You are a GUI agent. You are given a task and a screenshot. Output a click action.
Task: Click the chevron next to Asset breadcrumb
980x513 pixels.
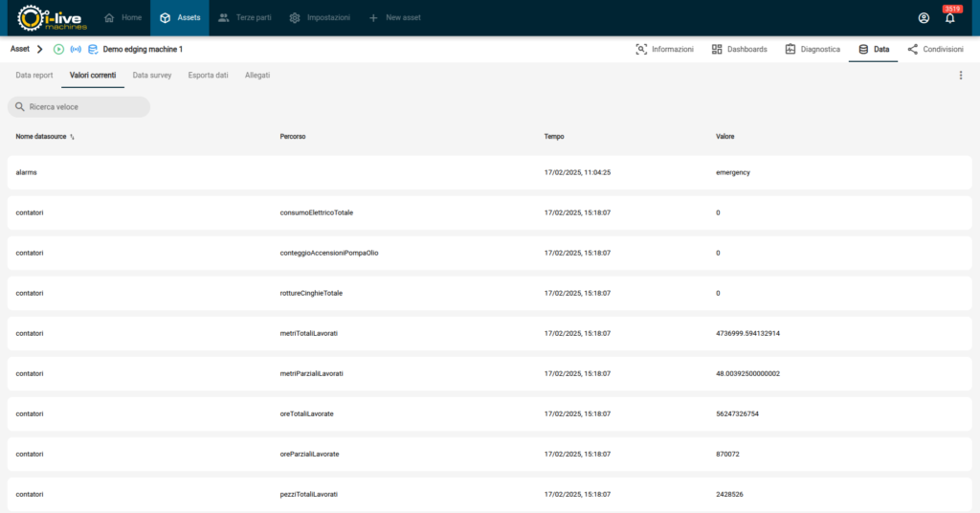click(x=40, y=49)
